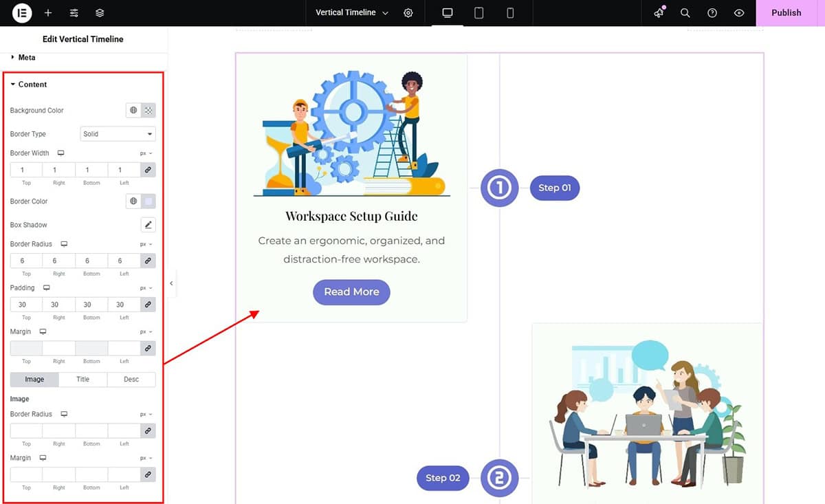Click responsive device icon next to Padding

[47, 288]
